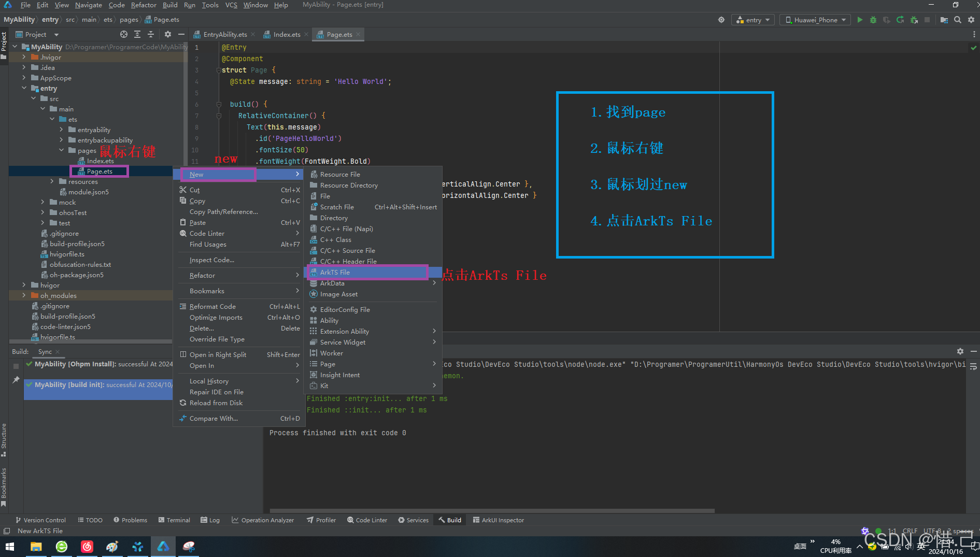Open the entry module configuration dropdown
The height and width of the screenshot is (557, 980).
pyautogui.click(x=753, y=20)
